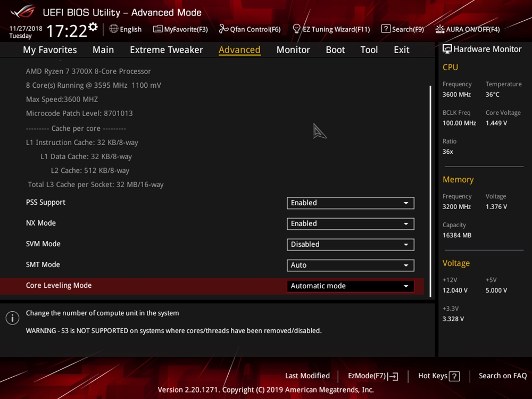Select the SMT Mode label

coord(43,264)
